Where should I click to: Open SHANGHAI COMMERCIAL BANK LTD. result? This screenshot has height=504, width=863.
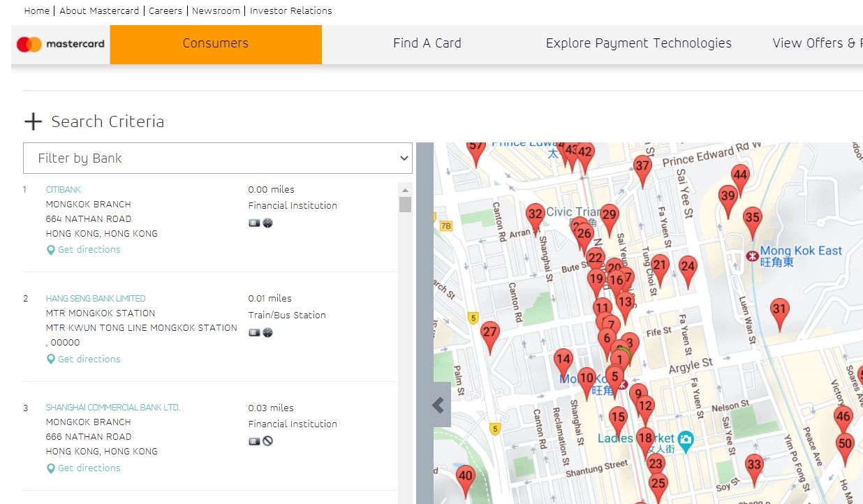tap(112, 408)
